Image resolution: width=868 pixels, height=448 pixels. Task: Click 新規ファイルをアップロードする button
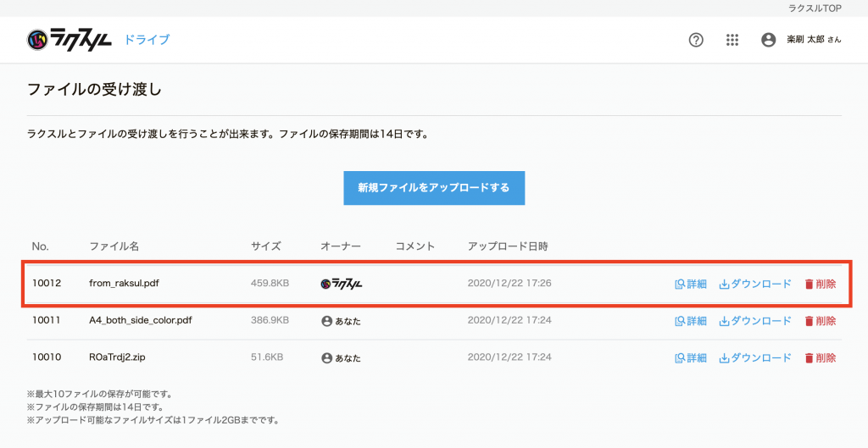click(434, 188)
